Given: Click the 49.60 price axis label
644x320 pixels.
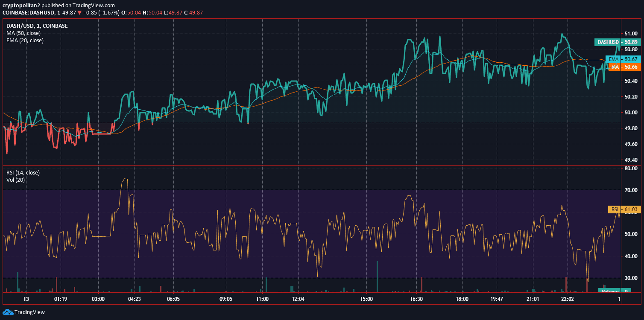Looking at the screenshot, I should [x=631, y=144].
